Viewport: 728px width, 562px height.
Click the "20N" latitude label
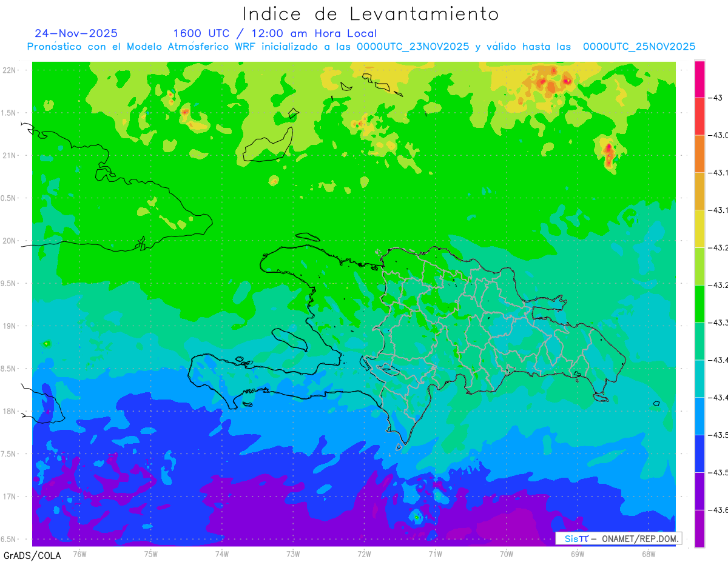pos(9,241)
